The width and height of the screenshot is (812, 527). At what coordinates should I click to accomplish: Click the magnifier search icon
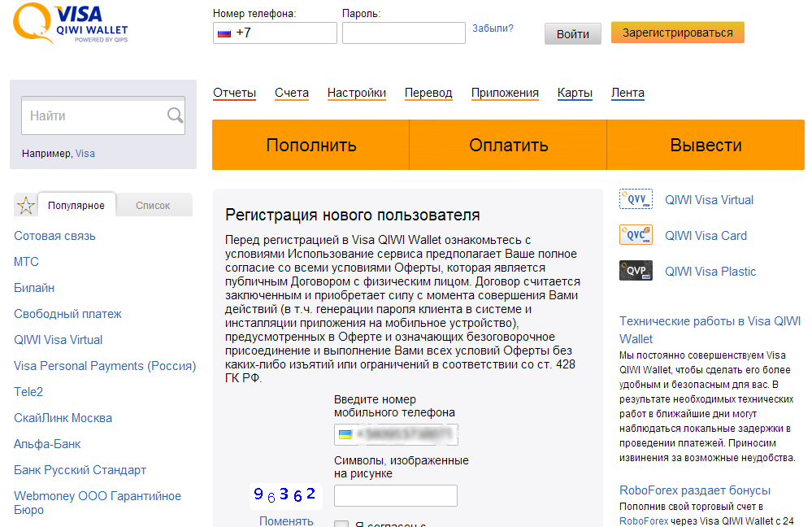(175, 115)
